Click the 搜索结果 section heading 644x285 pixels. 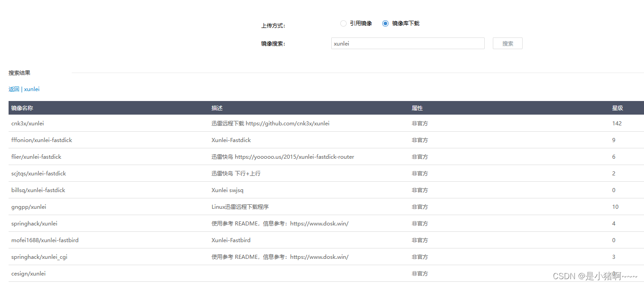point(19,73)
